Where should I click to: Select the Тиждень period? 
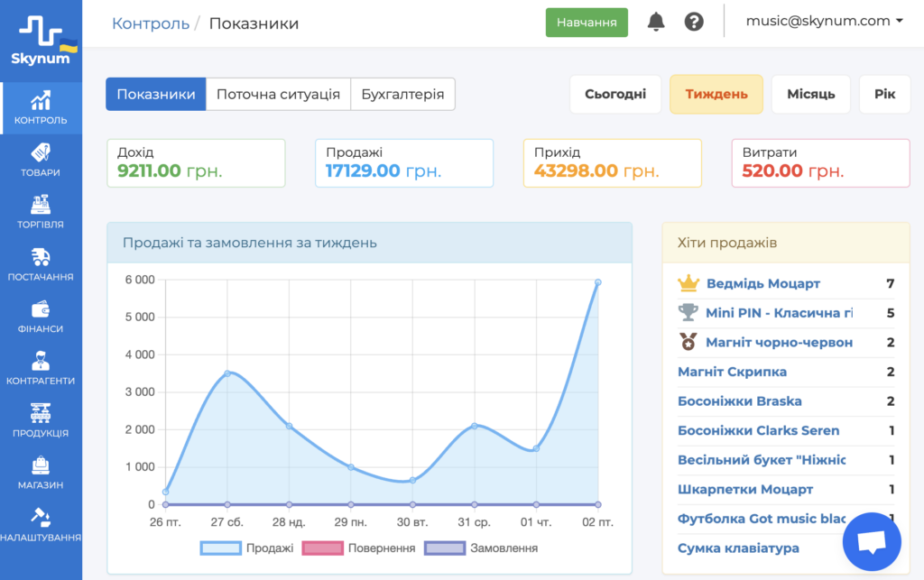click(x=716, y=94)
